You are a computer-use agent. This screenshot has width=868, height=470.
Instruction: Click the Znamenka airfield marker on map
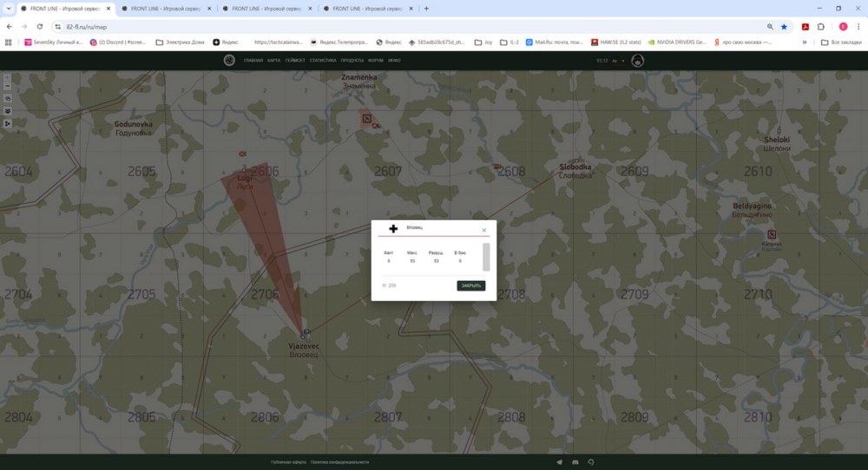coord(366,119)
